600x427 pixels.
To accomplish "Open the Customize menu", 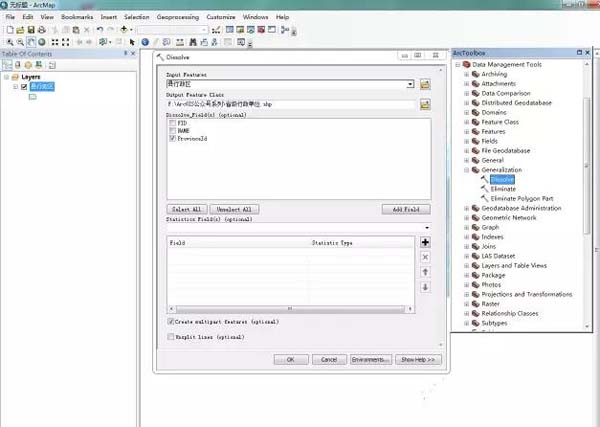I will coord(221,17).
